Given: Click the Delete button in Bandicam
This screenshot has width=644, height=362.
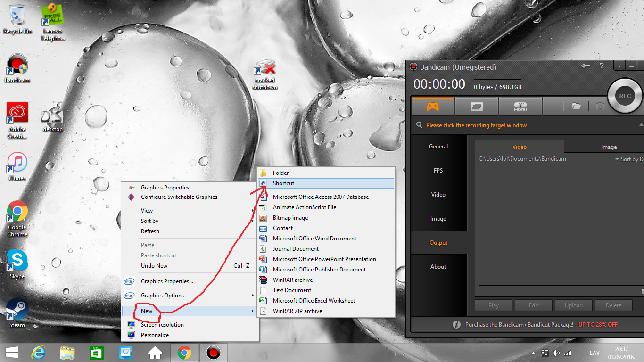Looking at the screenshot, I should [x=614, y=305].
